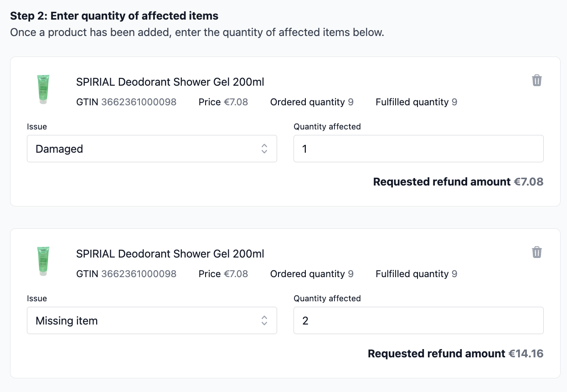The image size is (567, 392).
Task: Expand the Issue dropdown showing Missing item
Action: [152, 320]
